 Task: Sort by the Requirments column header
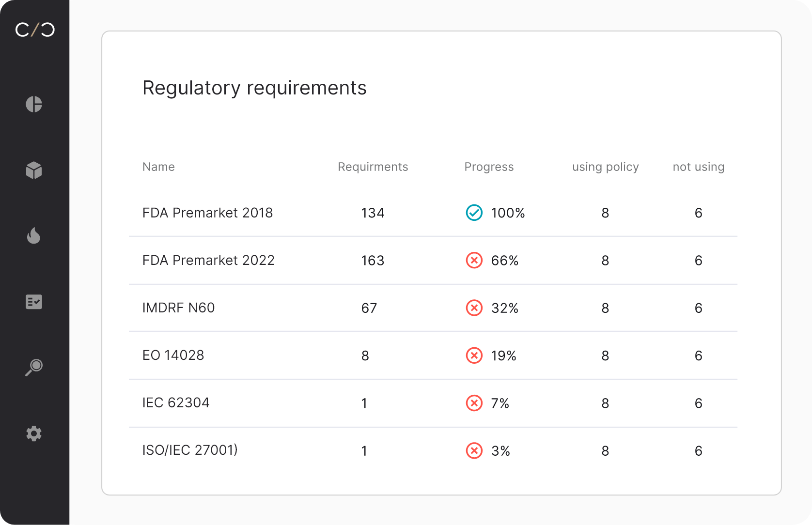(x=373, y=167)
